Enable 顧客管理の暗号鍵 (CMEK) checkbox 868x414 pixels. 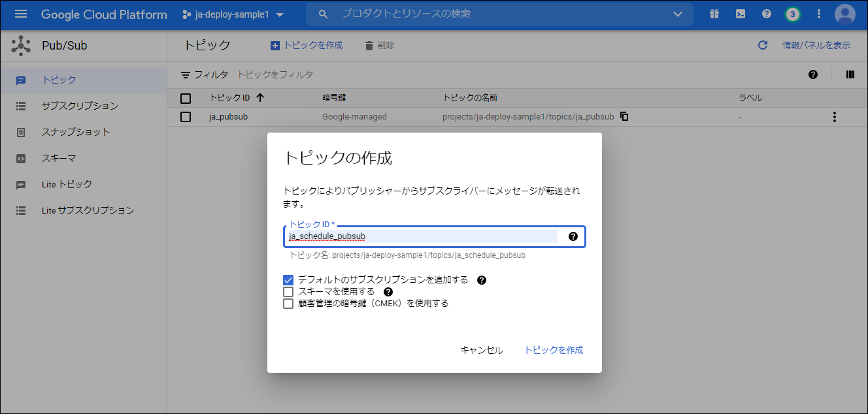pos(288,304)
